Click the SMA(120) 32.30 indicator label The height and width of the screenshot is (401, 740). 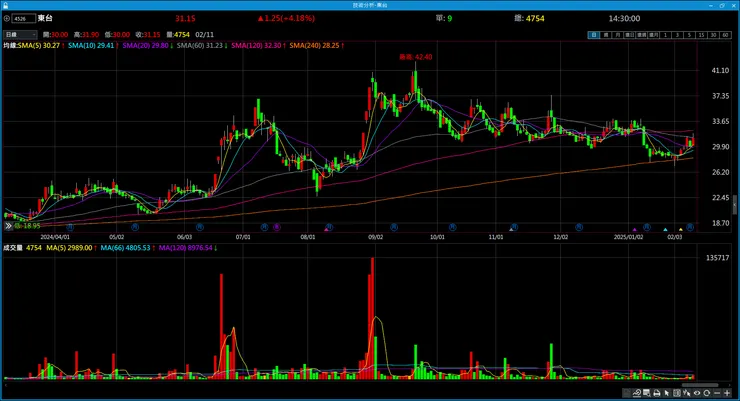coord(256,45)
